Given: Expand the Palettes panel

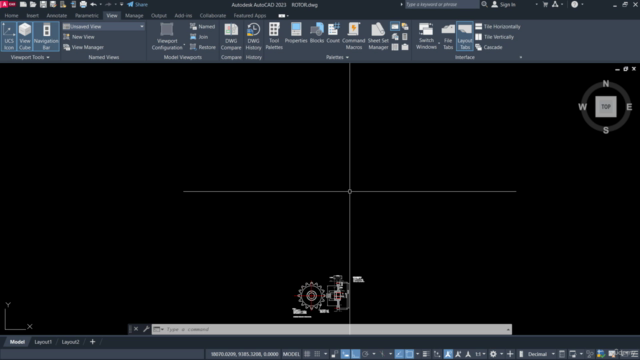Looking at the screenshot, I should [x=337, y=58].
